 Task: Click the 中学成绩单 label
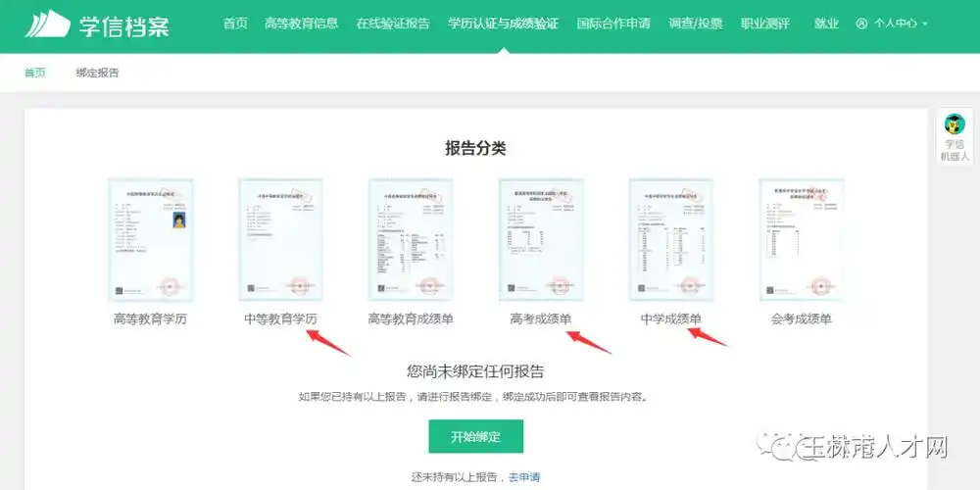[x=671, y=318]
